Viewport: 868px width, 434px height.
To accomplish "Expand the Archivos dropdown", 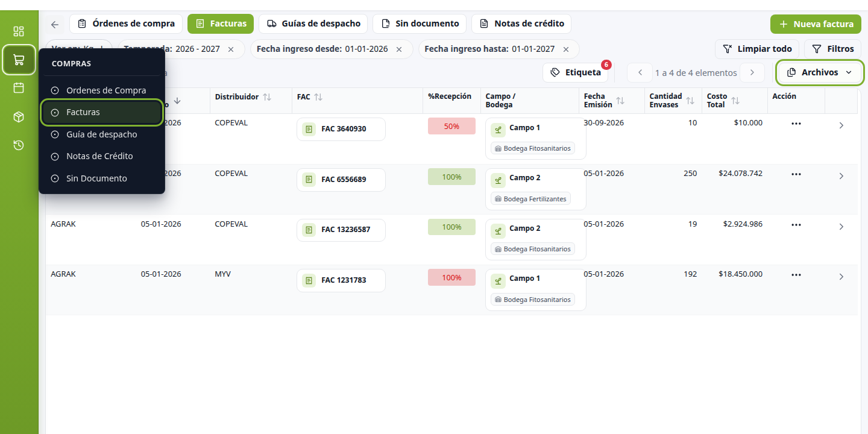I will [x=820, y=72].
